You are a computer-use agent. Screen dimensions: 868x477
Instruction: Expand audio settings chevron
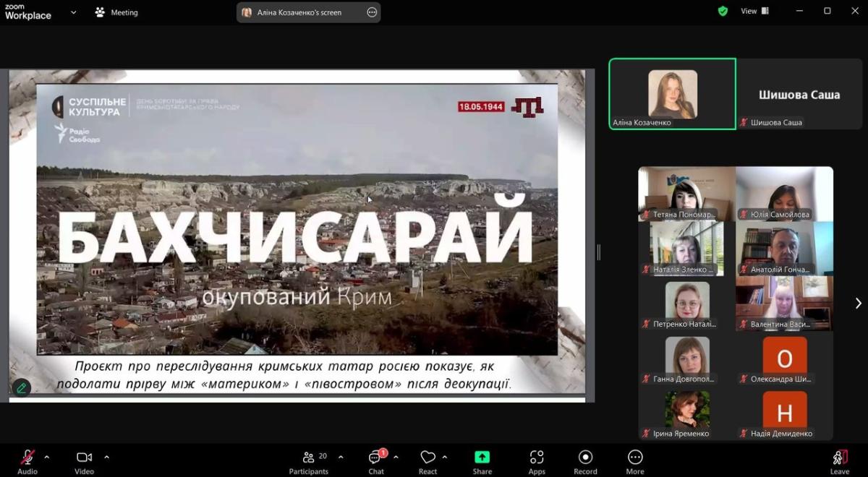pos(47,457)
